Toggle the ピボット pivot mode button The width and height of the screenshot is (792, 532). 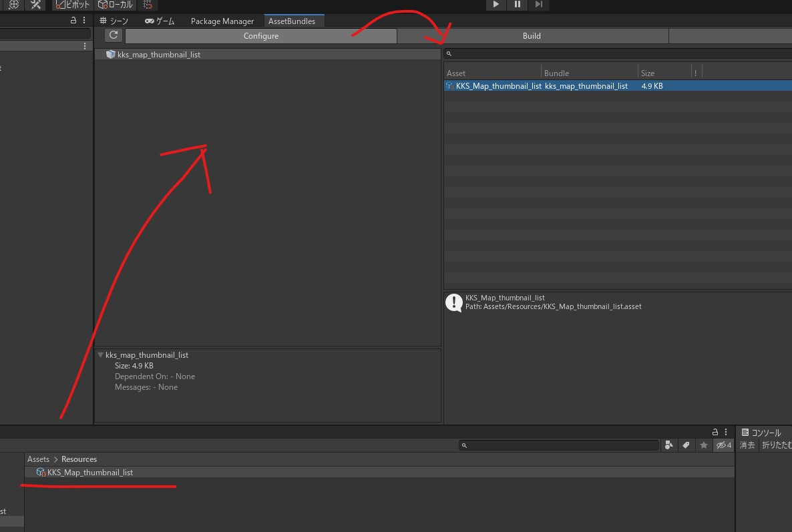point(72,5)
